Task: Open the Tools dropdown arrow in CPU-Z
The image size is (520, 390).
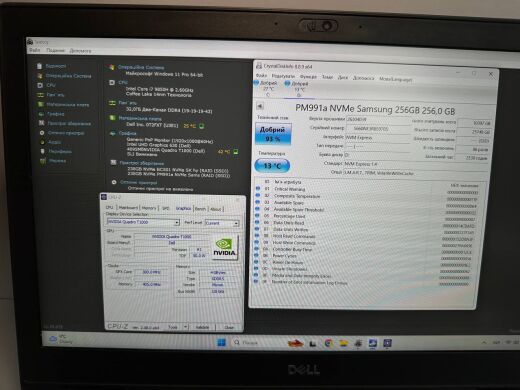Action: click(x=185, y=327)
